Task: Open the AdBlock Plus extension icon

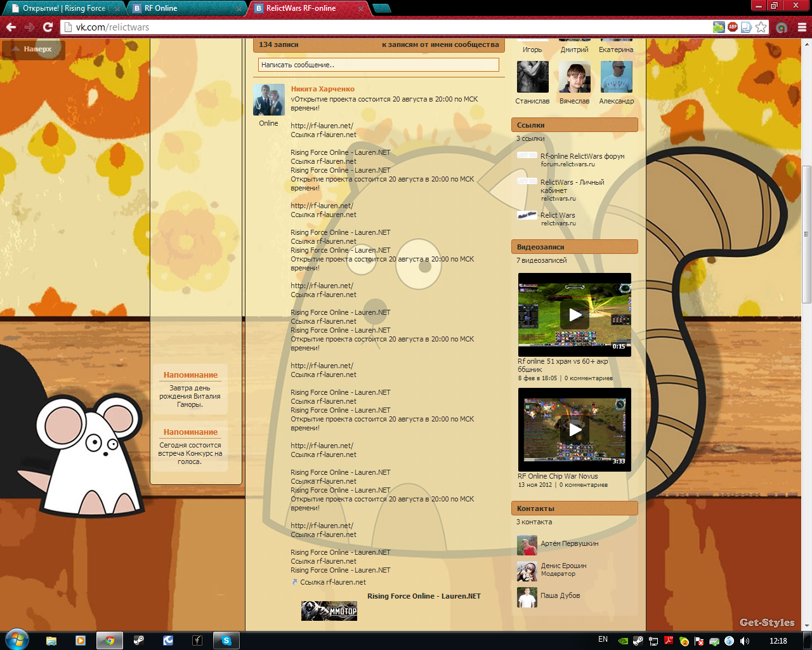Action: [x=733, y=27]
